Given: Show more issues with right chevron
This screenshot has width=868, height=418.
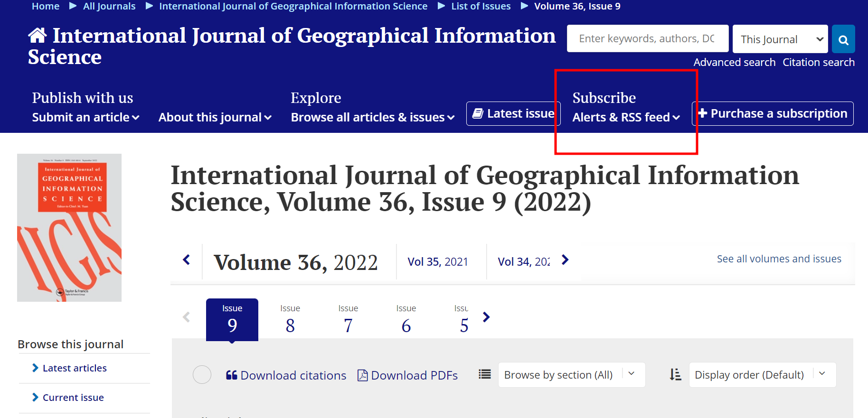Looking at the screenshot, I should coord(486,317).
